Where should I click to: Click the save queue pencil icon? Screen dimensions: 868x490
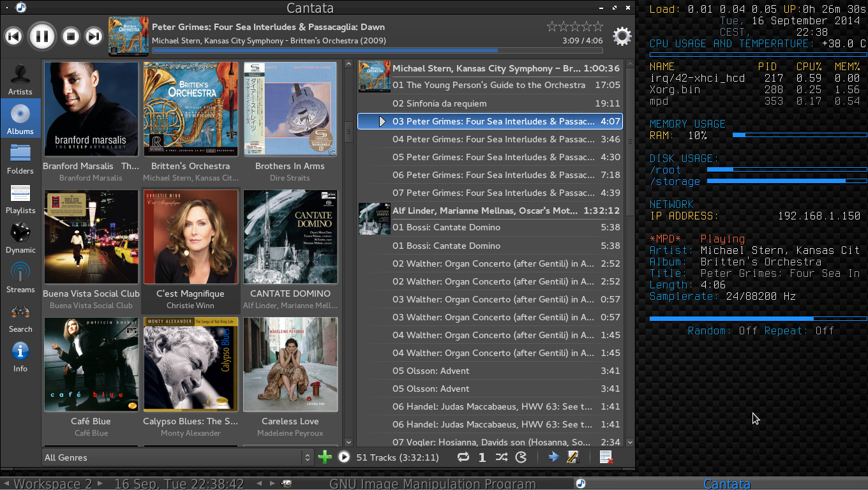tap(572, 457)
